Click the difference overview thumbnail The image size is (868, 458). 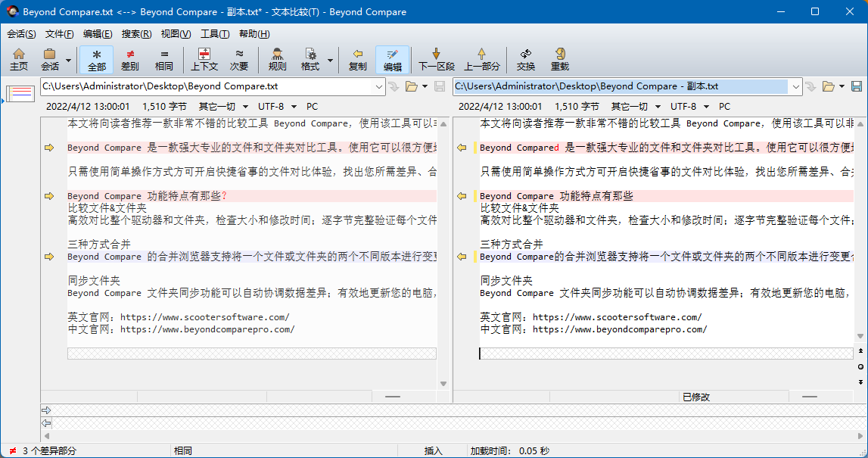(20, 92)
